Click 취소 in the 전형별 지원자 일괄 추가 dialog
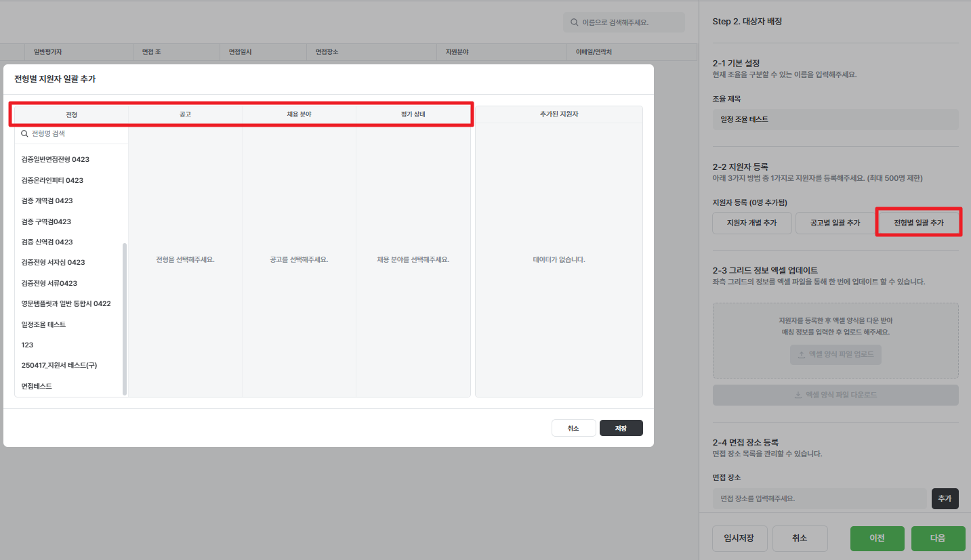 573,429
